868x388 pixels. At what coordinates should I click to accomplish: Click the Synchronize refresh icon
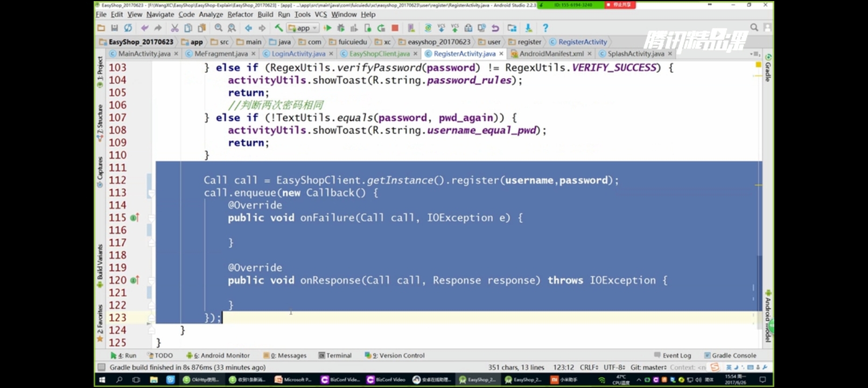tap(128, 28)
